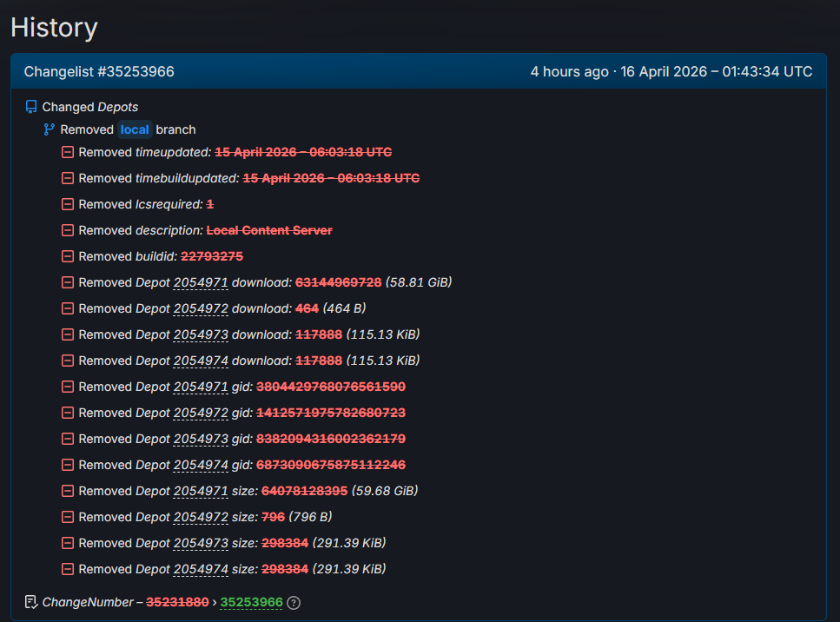Click minus icon on Depot 2054971 size row
The image size is (840, 622).
click(68, 491)
